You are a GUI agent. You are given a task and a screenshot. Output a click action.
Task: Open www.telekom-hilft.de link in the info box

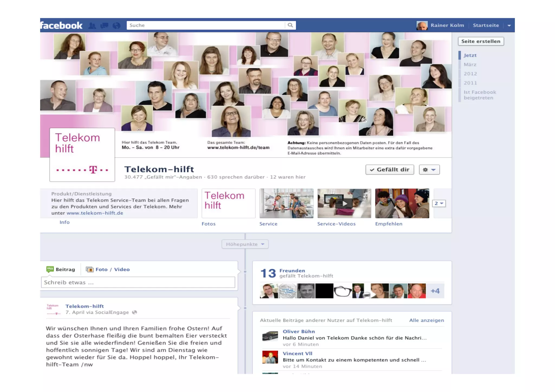95,213
